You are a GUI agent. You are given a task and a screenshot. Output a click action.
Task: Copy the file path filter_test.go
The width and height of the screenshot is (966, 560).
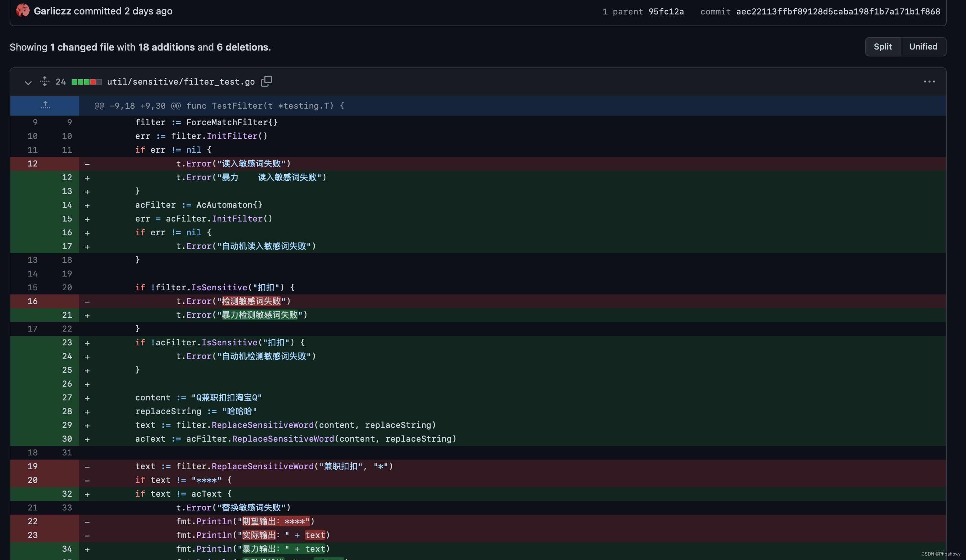point(266,81)
